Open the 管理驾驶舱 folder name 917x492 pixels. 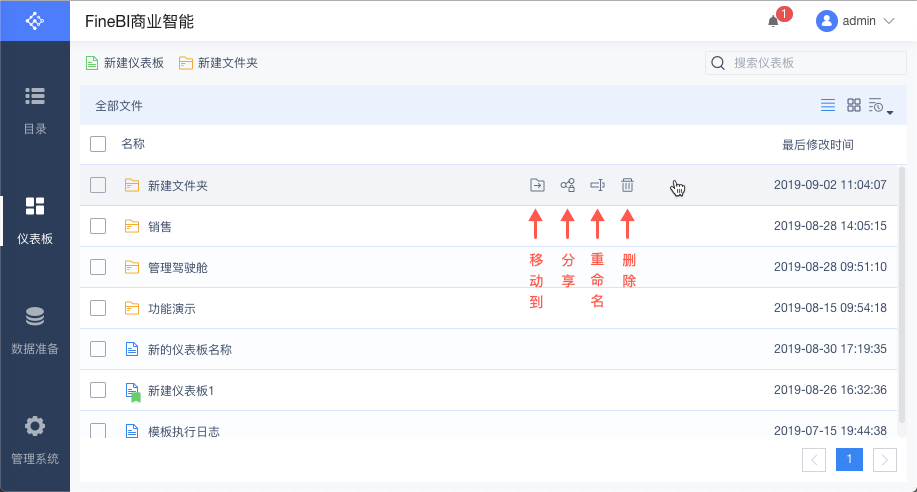pos(178,268)
